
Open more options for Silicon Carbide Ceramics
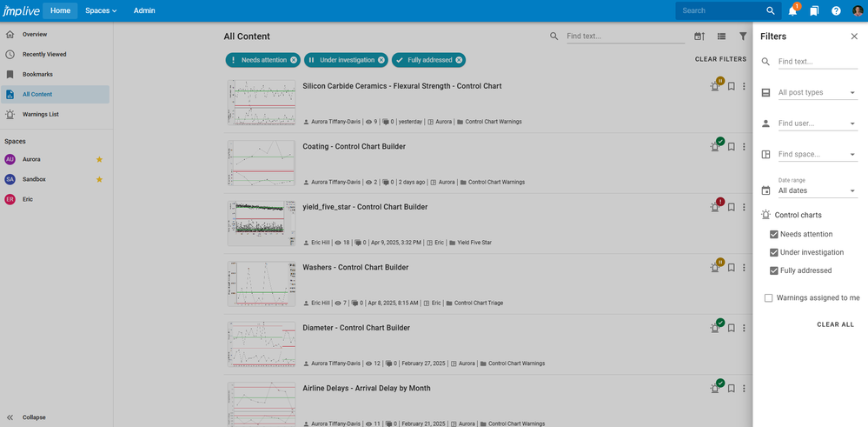(744, 86)
